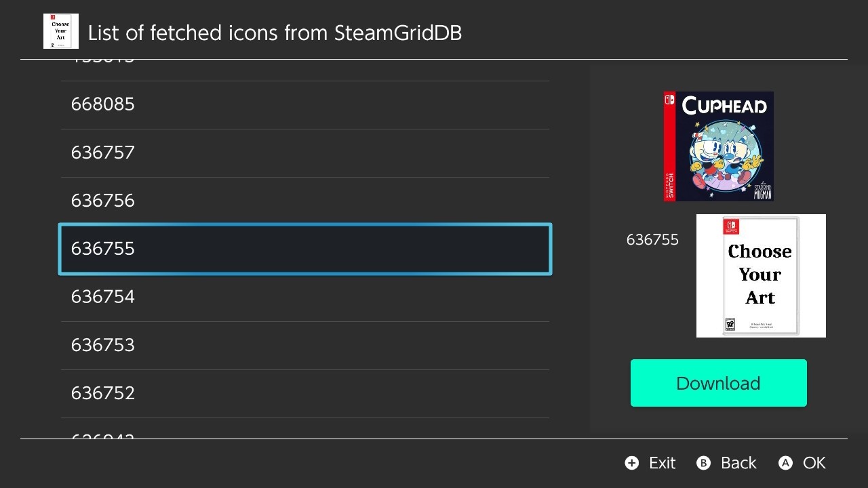
Task: Choose list item 636756
Action: (305, 201)
